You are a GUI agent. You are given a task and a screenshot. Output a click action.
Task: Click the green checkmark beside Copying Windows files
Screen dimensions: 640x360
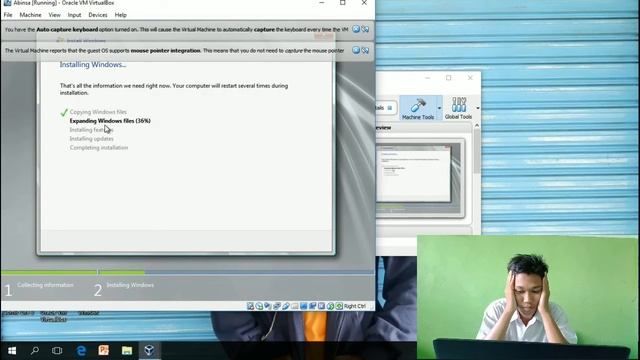[64, 112]
